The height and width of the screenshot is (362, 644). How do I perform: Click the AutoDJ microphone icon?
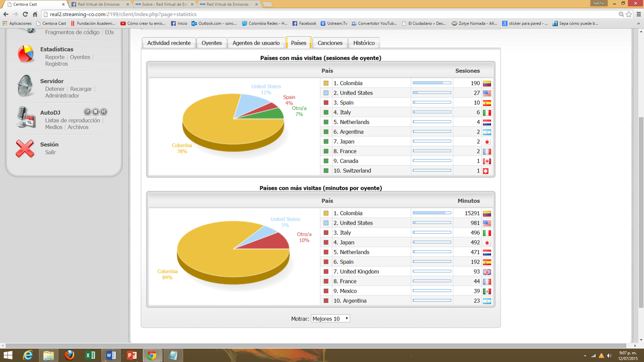pyautogui.click(x=25, y=117)
